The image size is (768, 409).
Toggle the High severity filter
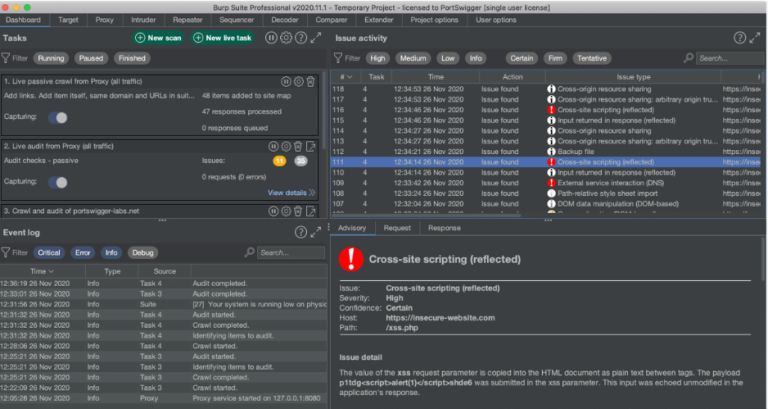coord(378,58)
